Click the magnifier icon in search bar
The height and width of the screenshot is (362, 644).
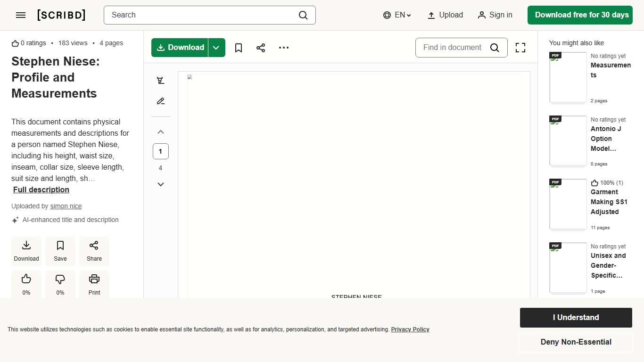pos(303,15)
